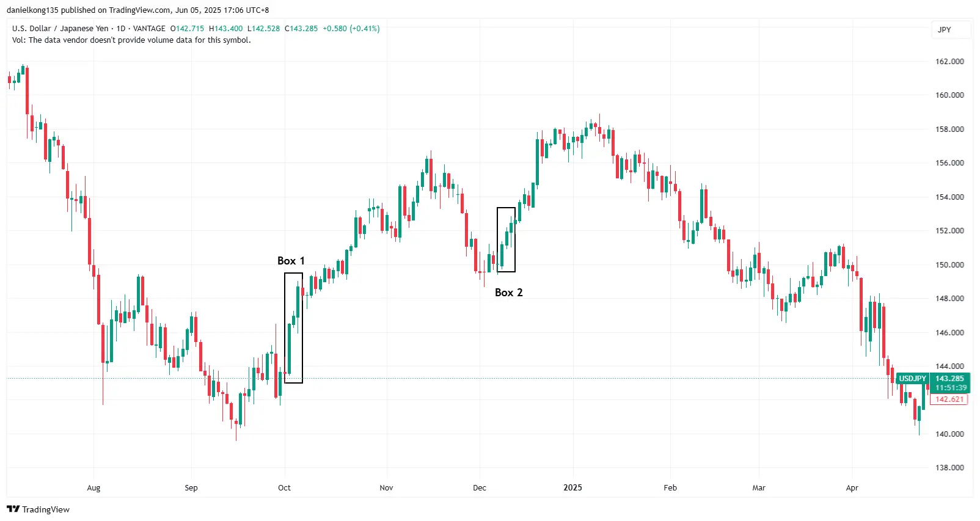Viewport: 980px width, 521px height.
Task: Click the green 143.285 current price label
Action: click(949, 379)
